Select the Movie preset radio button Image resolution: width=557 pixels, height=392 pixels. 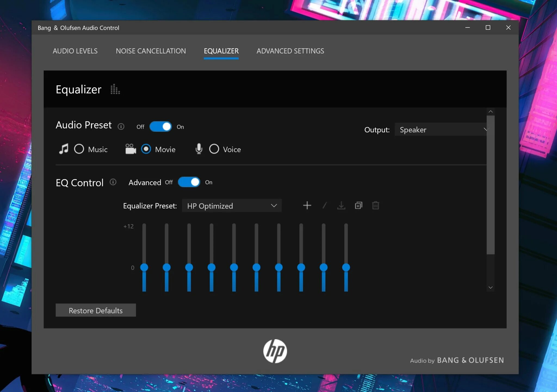tap(146, 149)
